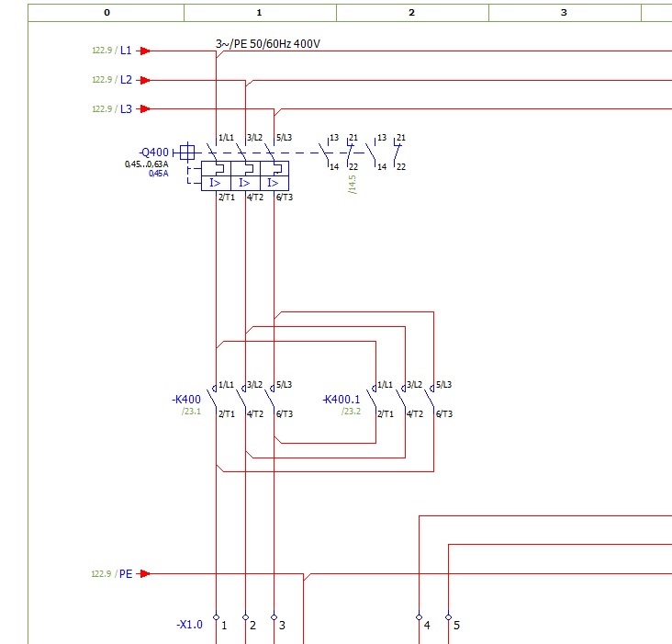Select the blue L2 potential label
The image size is (672, 644).
point(126,80)
